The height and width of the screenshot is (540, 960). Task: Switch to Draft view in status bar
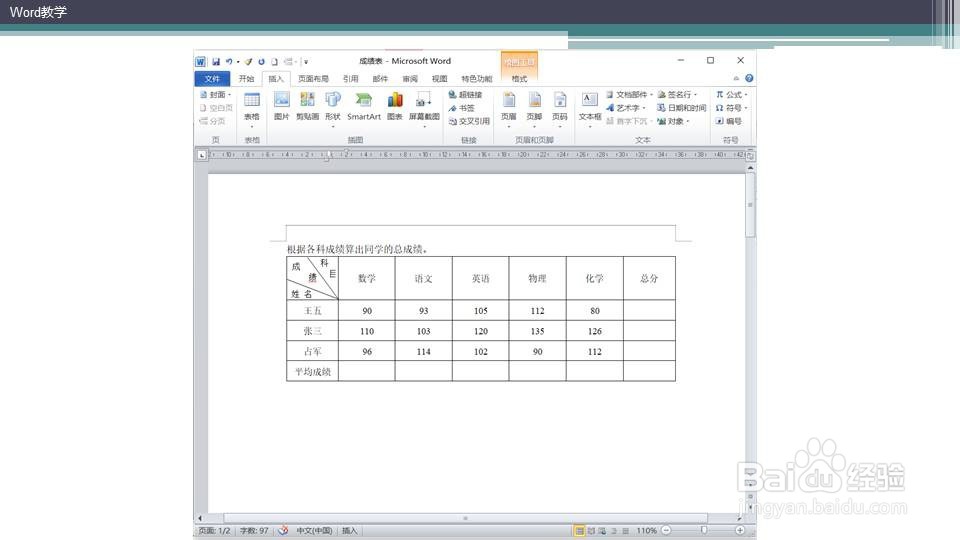(625, 531)
